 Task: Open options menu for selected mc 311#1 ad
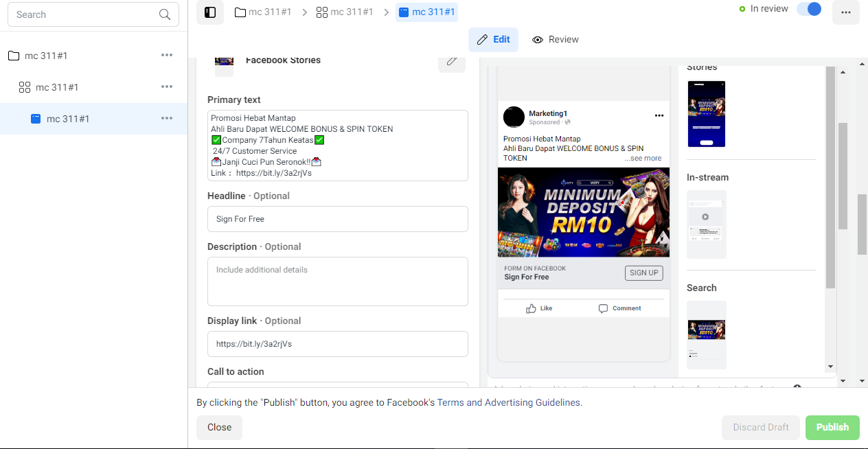[167, 118]
